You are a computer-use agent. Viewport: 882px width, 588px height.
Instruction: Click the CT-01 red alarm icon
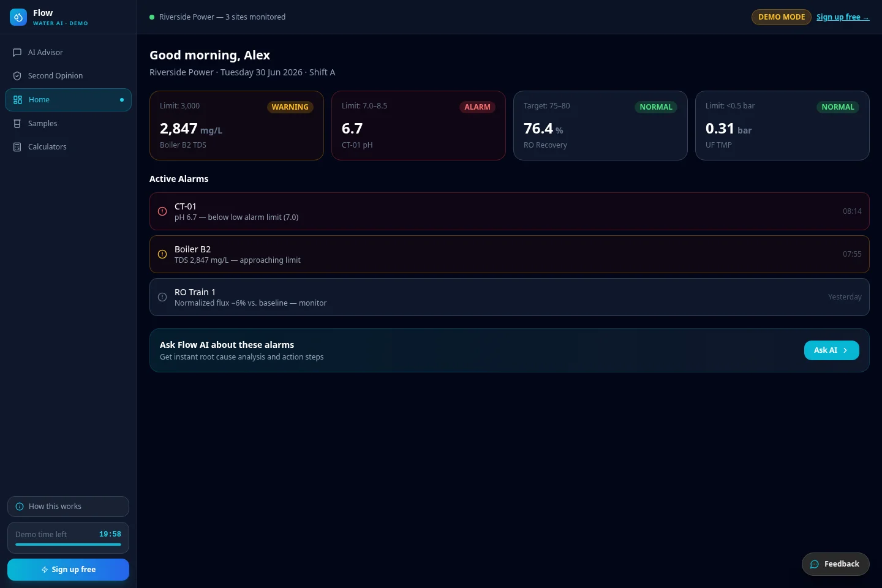point(162,211)
